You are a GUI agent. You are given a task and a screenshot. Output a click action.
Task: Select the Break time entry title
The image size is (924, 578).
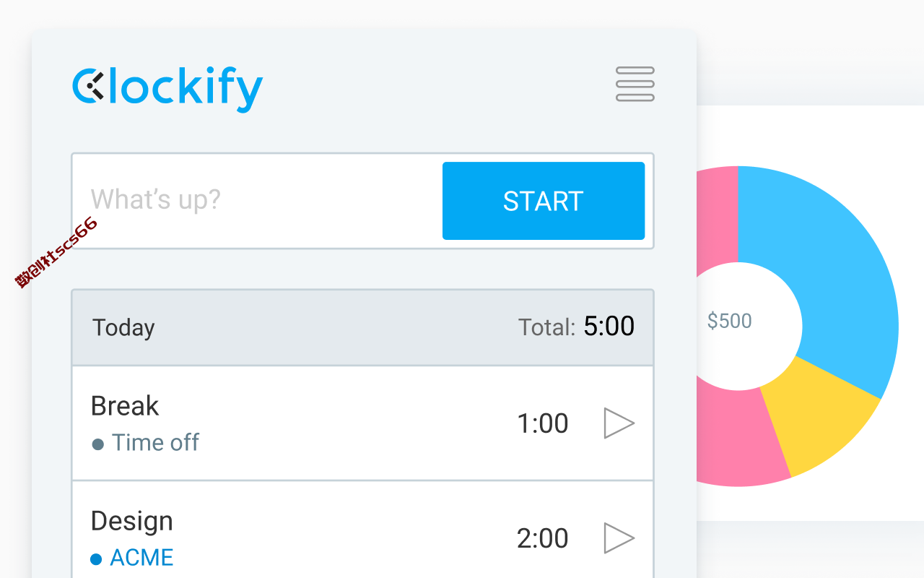(x=125, y=406)
